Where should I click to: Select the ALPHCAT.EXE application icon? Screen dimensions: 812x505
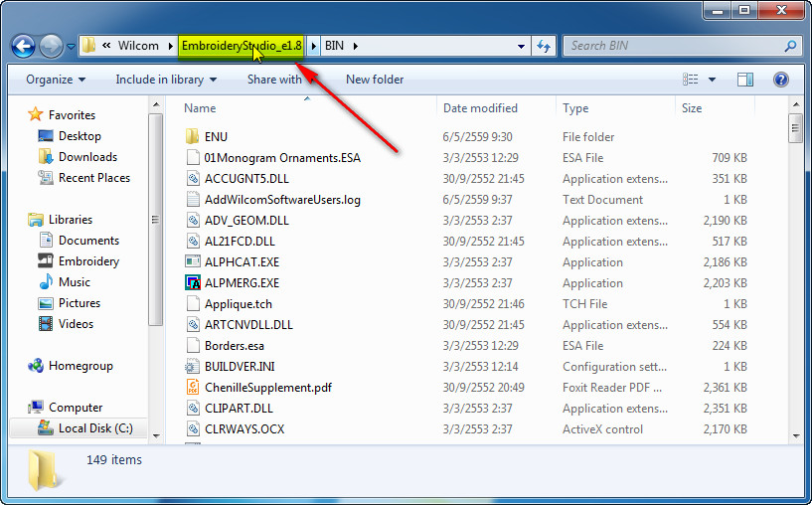(x=193, y=261)
